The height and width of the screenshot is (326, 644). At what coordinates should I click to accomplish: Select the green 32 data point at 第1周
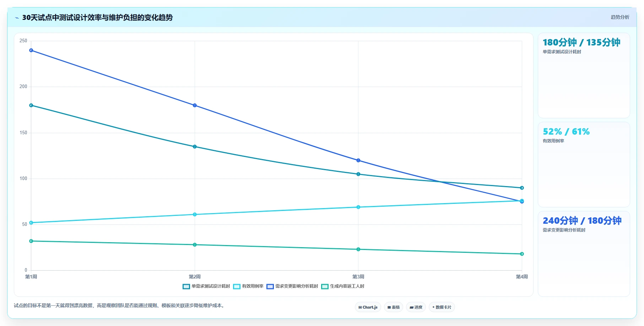tap(31, 241)
